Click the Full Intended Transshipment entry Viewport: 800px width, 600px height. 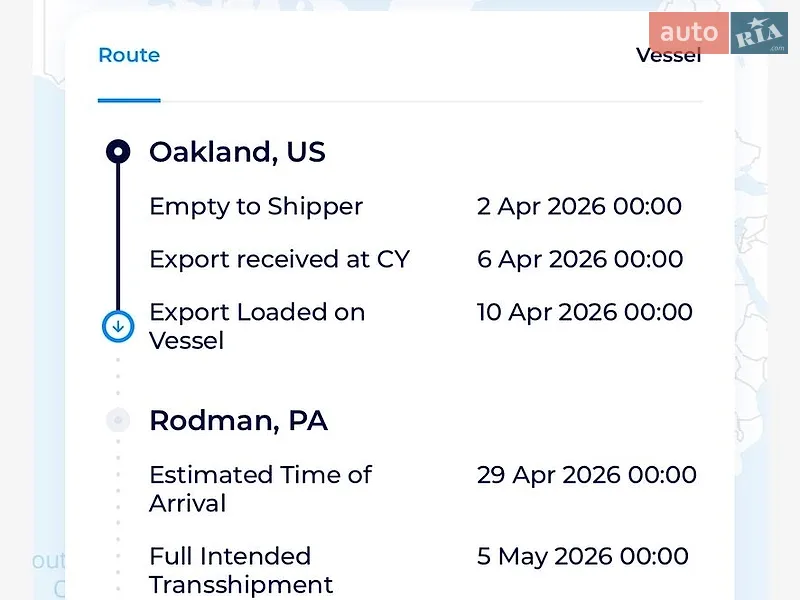(241, 570)
